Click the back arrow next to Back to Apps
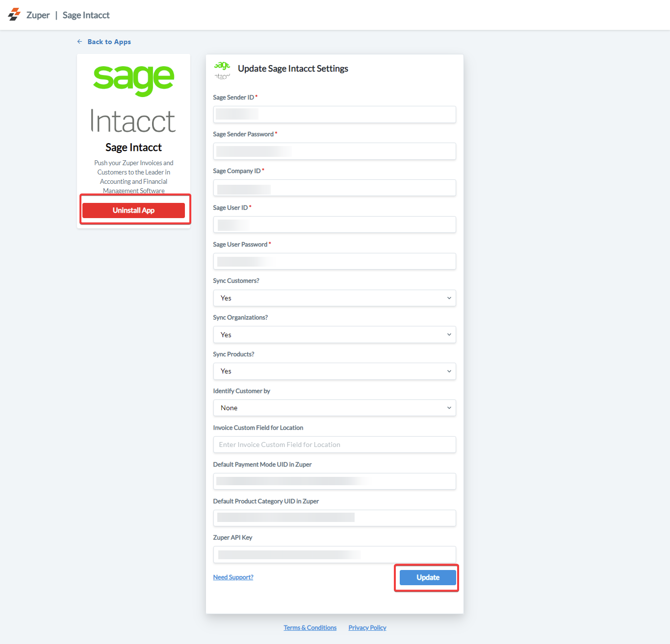Viewport: 670px width, 644px height. tap(79, 42)
